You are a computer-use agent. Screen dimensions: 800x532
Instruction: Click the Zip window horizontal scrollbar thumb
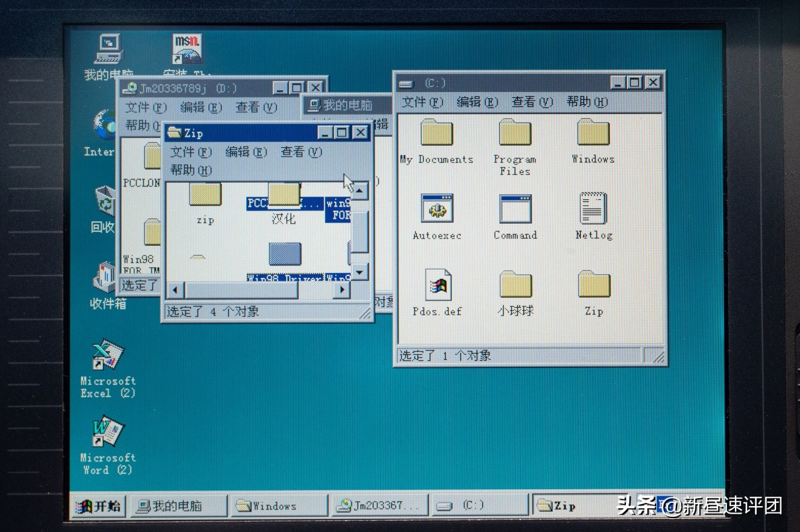(x=242, y=290)
